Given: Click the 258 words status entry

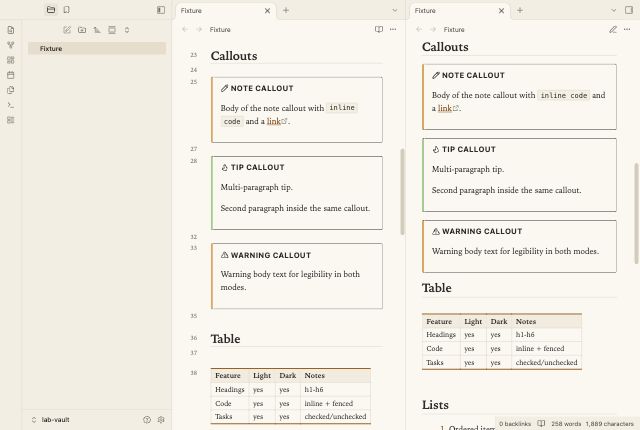Looking at the screenshot, I should (566, 423).
